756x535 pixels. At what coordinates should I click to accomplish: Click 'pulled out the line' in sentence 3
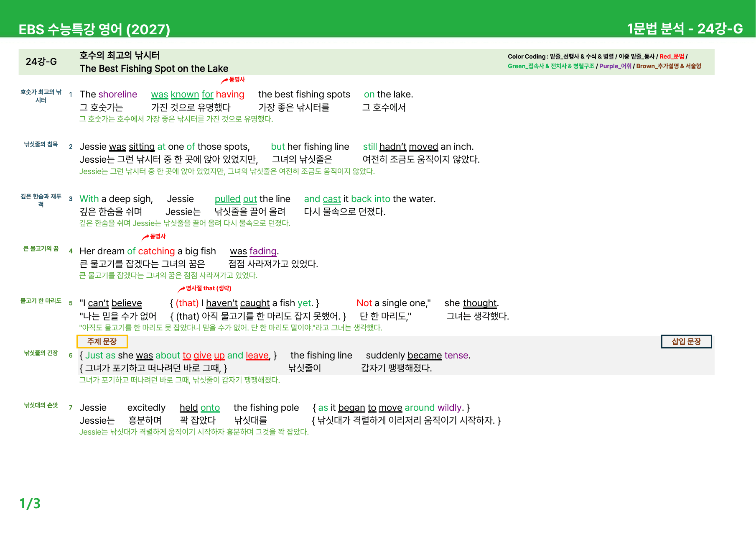pyautogui.click(x=252, y=199)
